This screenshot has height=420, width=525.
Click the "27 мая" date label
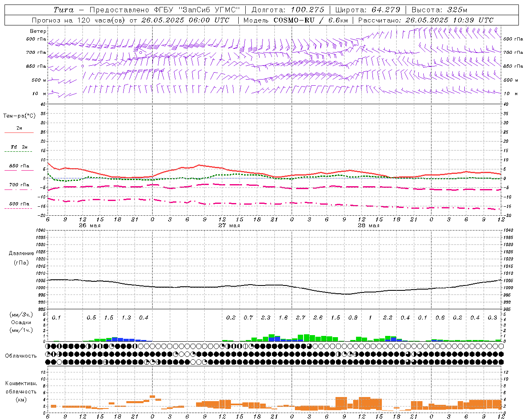229,226
